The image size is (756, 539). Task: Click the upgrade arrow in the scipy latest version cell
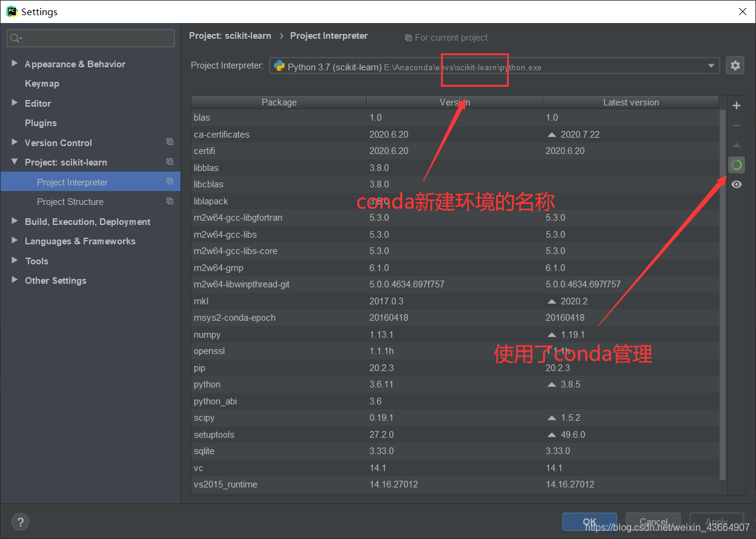551,418
